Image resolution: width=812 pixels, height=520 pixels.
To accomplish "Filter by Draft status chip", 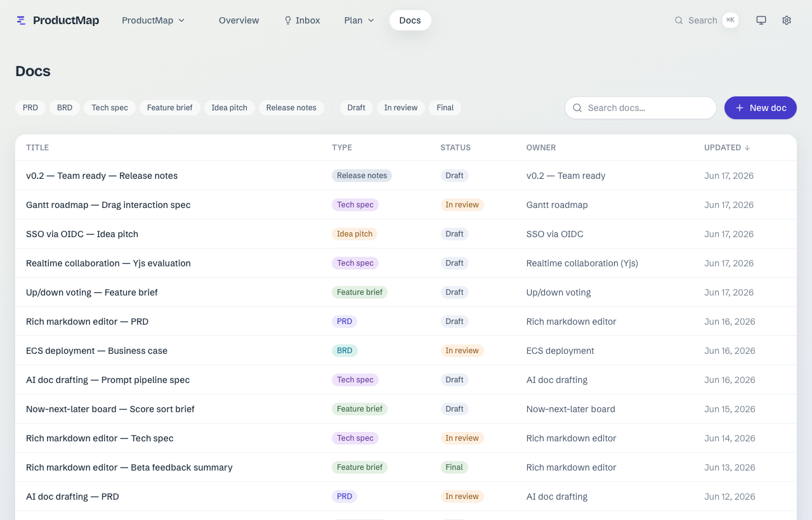I will click(357, 108).
